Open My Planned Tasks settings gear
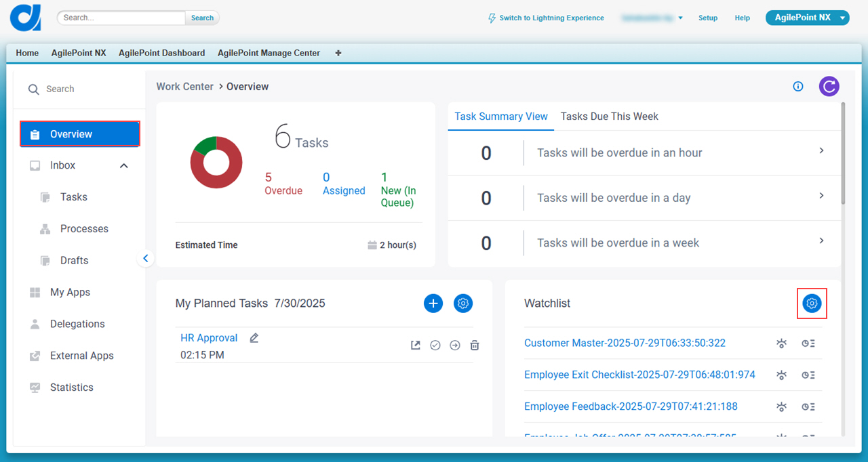The image size is (868, 462). click(x=463, y=303)
